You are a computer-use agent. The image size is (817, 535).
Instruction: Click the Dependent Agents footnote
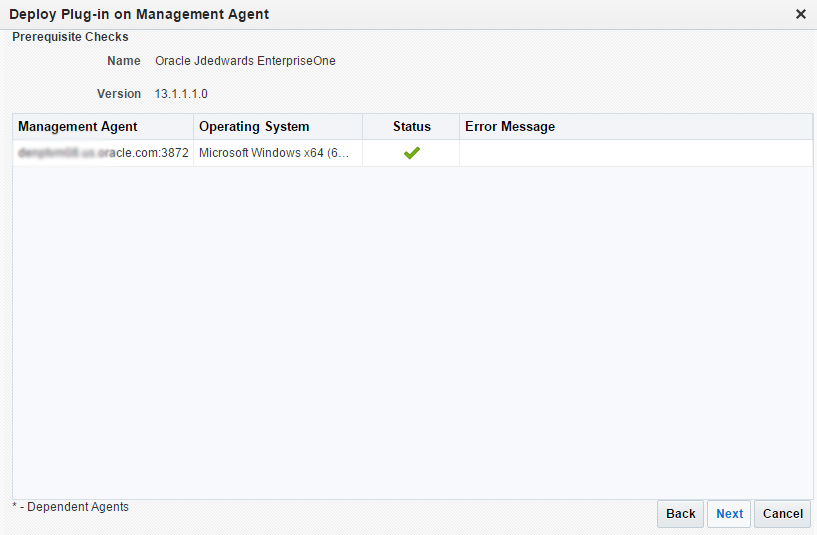(70, 507)
